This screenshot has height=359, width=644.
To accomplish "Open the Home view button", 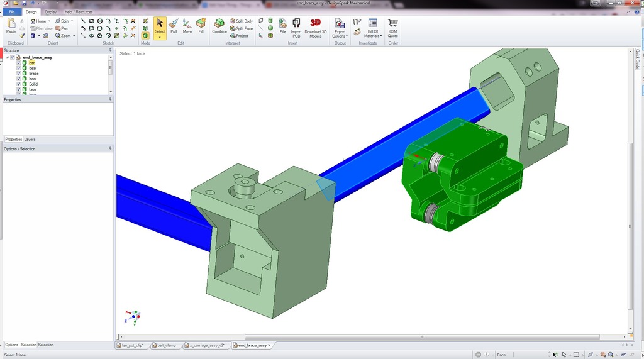I will click(x=38, y=21).
